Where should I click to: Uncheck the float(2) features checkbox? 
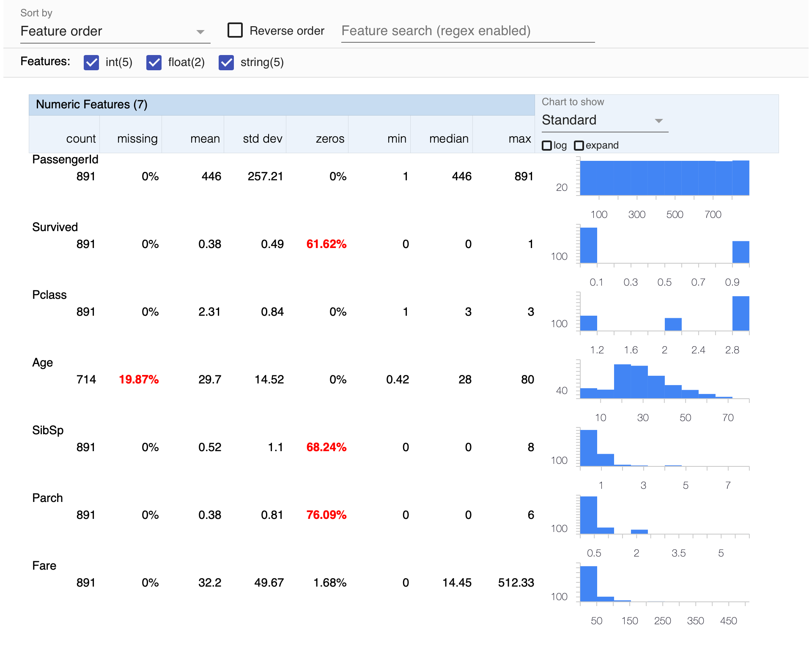[x=154, y=63]
